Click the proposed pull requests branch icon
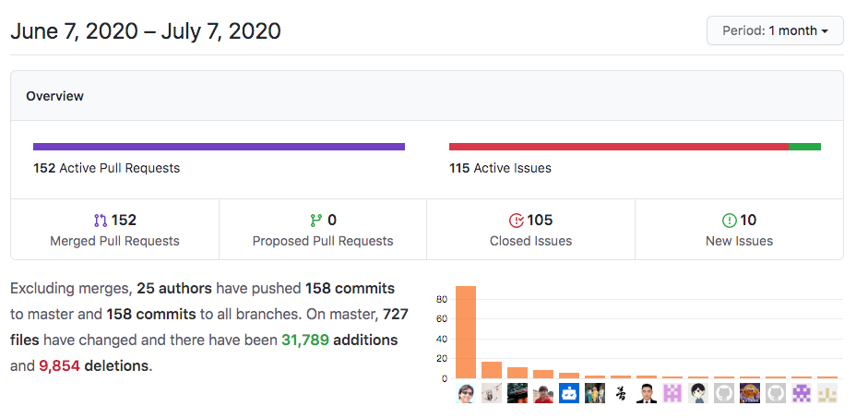This screenshot has width=868, height=418. click(316, 221)
